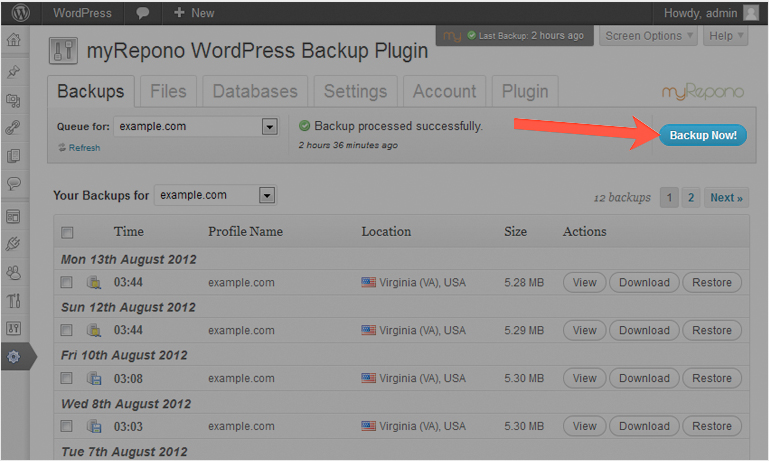The height and width of the screenshot is (461, 769).
Task: Switch to the Databases tab
Action: [255, 91]
